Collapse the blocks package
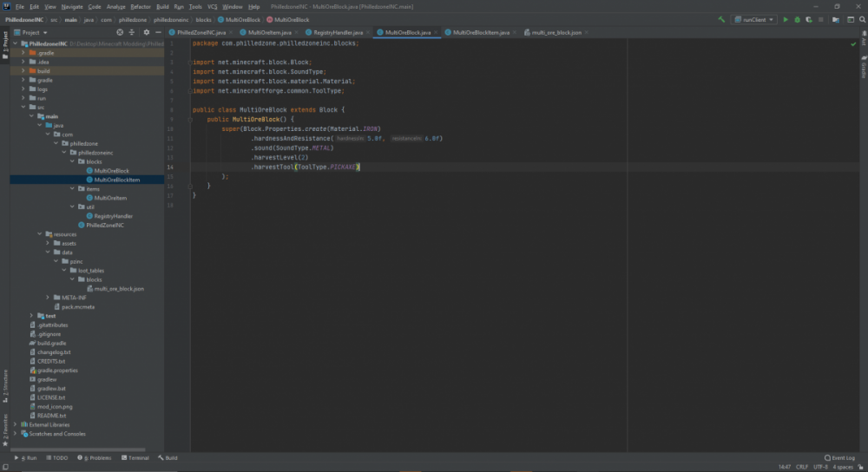 (72, 161)
